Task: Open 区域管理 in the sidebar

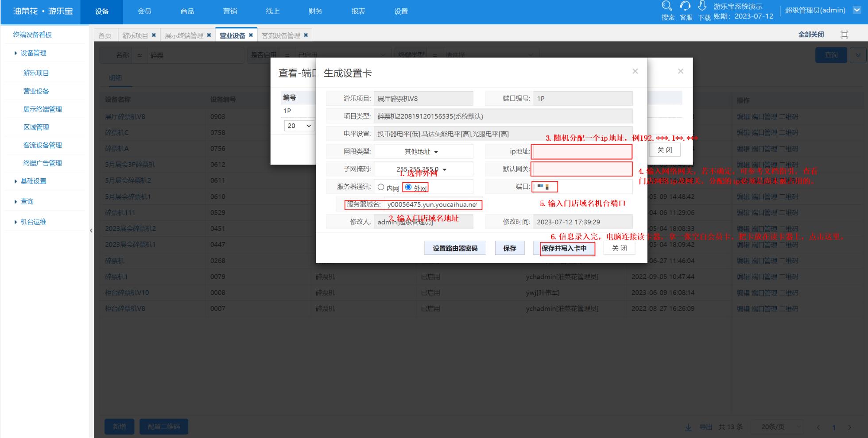Action: pos(36,127)
